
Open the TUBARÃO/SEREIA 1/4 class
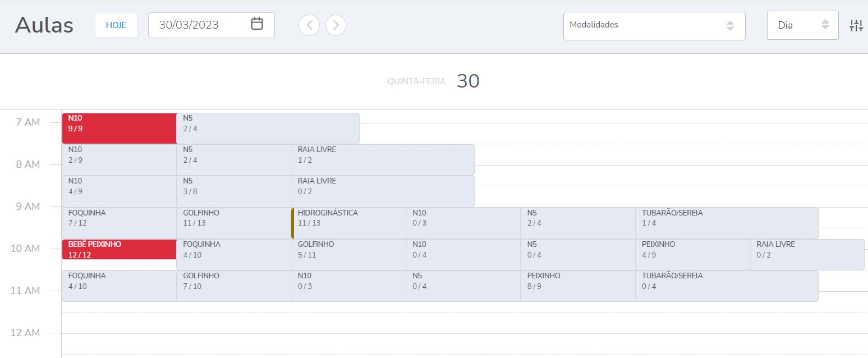point(727,223)
